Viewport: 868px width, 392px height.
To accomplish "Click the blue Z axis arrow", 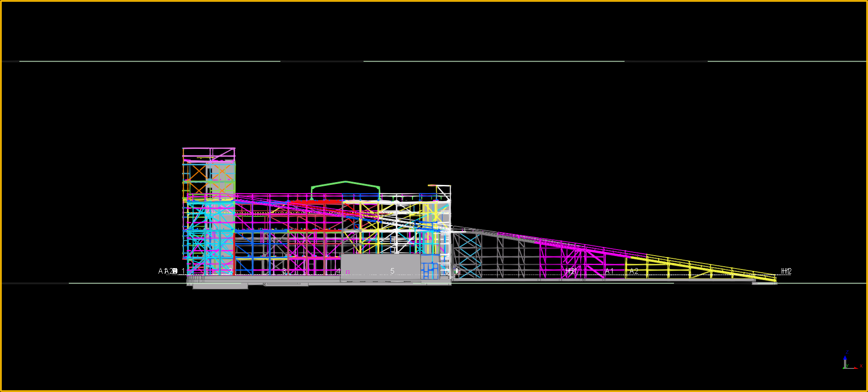I will [845, 357].
